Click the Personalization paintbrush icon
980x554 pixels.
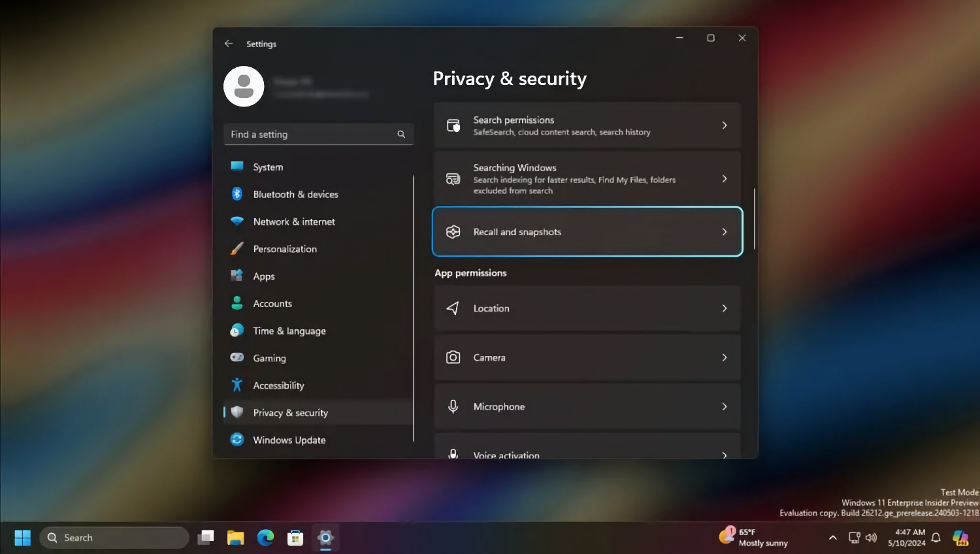click(x=237, y=249)
